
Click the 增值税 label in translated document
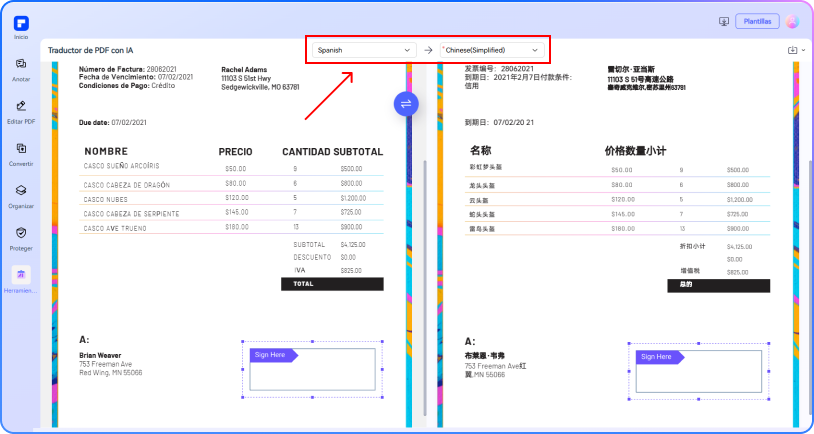pyautogui.click(x=690, y=271)
